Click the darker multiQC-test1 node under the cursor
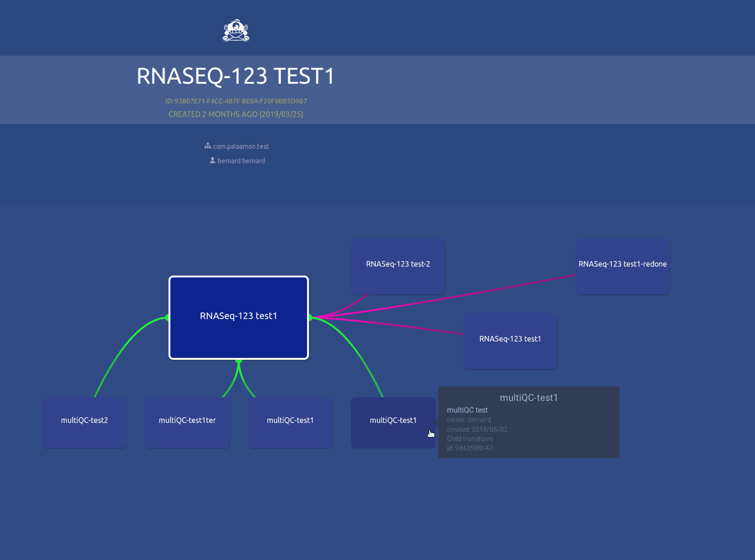The height and width of the screenshot is (560, 755). pos(393,422)
